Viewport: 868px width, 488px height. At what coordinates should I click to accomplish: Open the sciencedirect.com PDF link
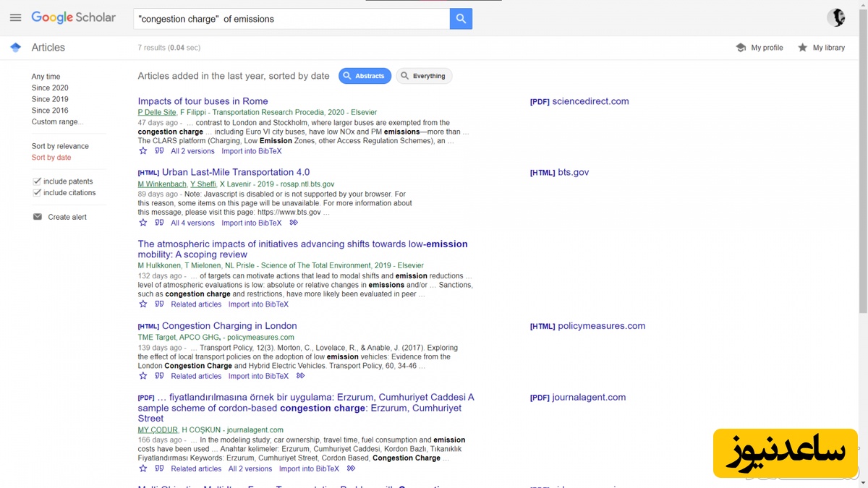click(x=579, y=101)
